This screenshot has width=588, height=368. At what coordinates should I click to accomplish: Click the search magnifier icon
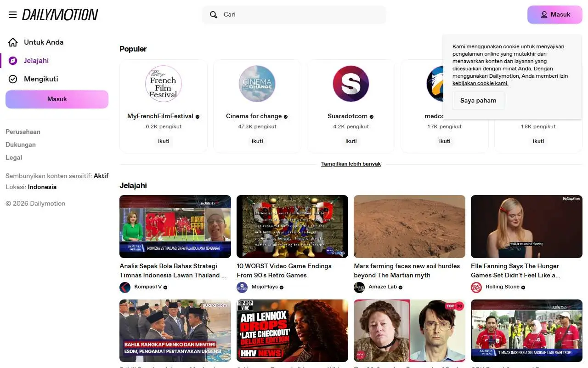[214, 15]
